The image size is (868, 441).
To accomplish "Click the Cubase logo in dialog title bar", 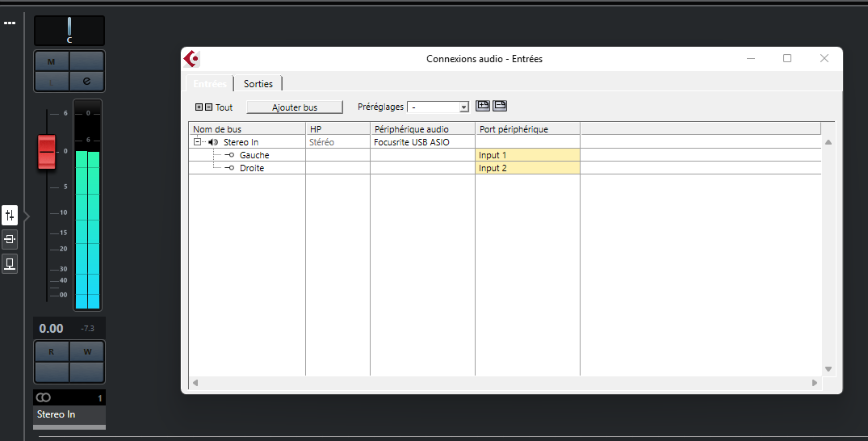I will point(191,59).
